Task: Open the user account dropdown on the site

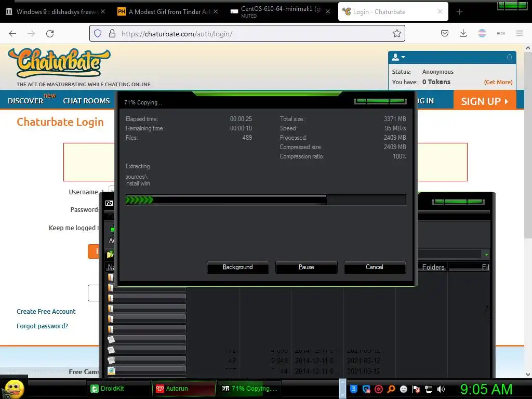Action: click(x=398, y=57)
